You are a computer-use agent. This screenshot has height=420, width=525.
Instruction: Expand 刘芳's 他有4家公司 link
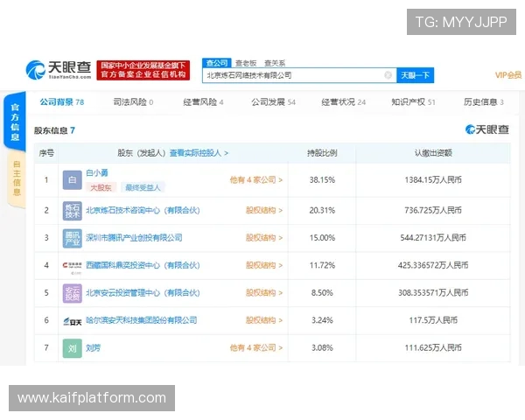pos(256,347)
